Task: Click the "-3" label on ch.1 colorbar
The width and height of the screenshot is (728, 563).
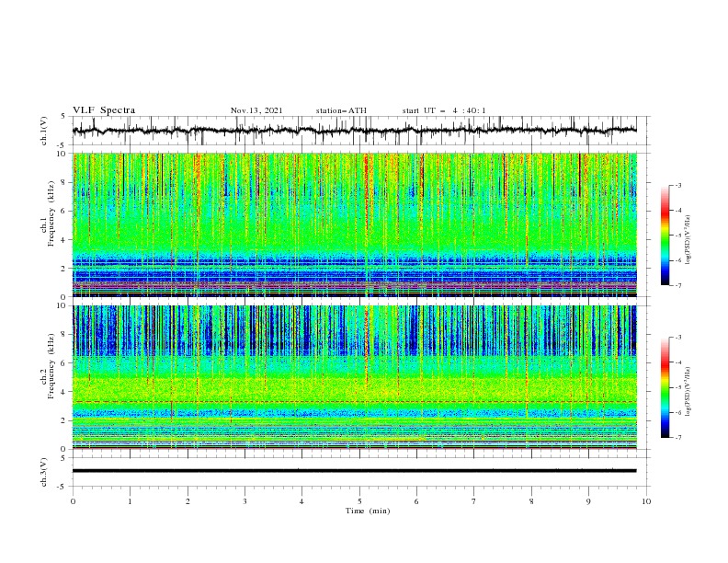Action: (678, 185)
